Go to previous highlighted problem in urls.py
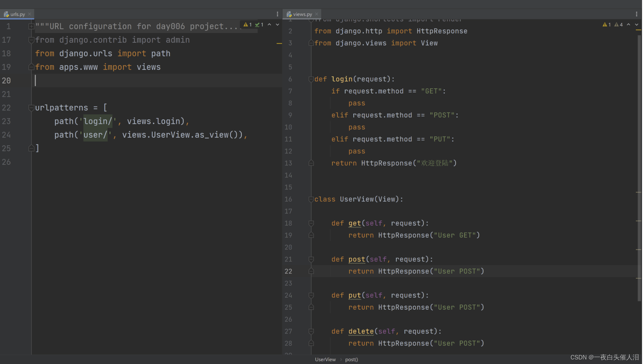This screenshot has width=644, height=364. 269,25
